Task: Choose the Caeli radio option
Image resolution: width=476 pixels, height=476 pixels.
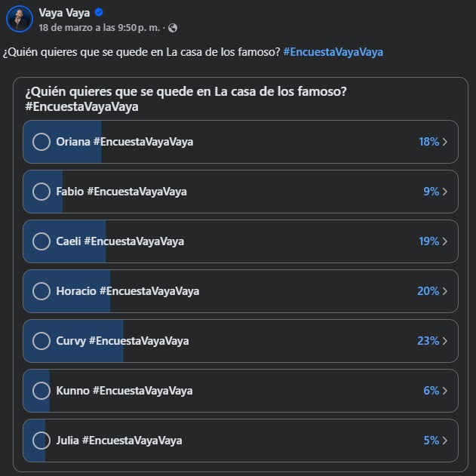Action: point(41,241)
